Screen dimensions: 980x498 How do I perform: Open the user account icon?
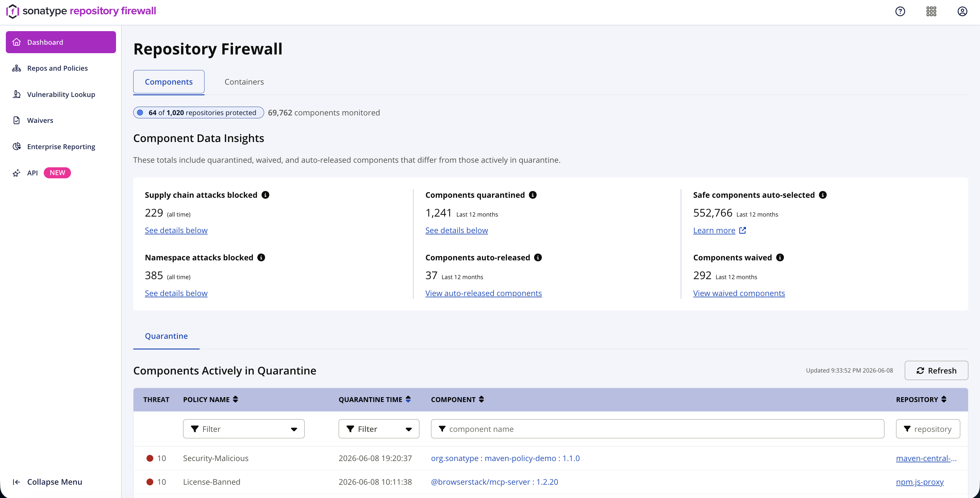(962, 11)
